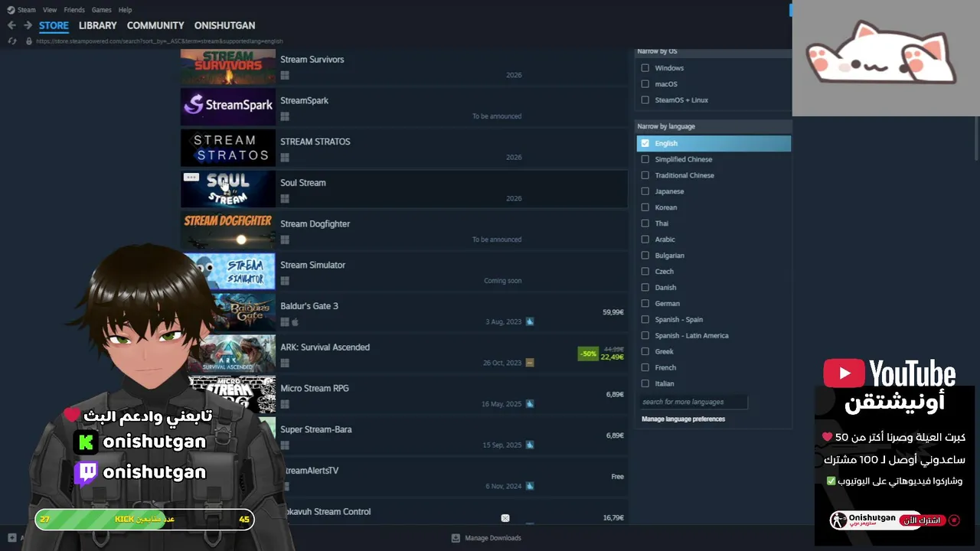Screen dimensions: 980x551
Task: Click the download tray icon beside Manage Downloads
Action: (x=456, y=538)
